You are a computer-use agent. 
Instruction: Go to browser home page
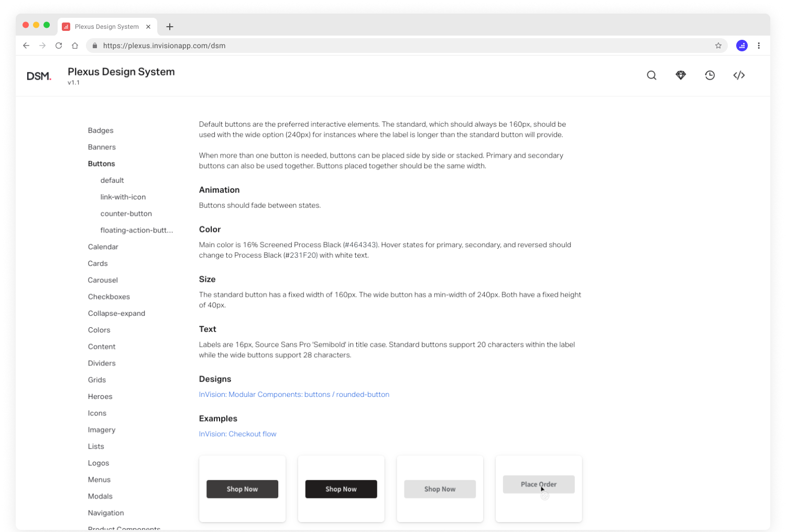(x=75, y=46)
